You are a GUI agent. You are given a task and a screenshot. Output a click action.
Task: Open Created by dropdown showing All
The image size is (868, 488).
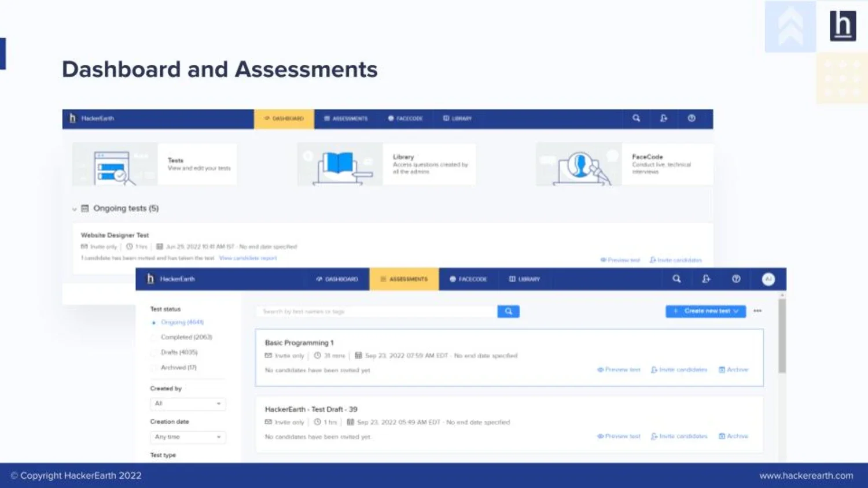click(x=187, y=404)
